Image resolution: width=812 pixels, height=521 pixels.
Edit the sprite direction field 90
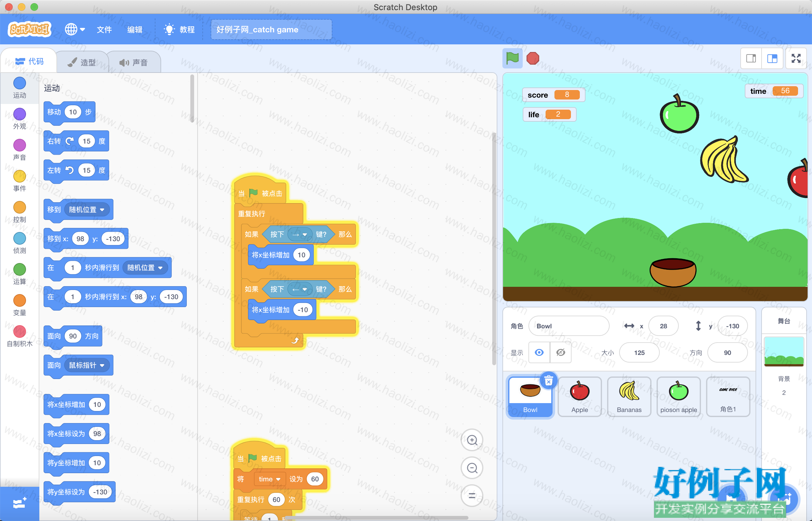point(727,352)
